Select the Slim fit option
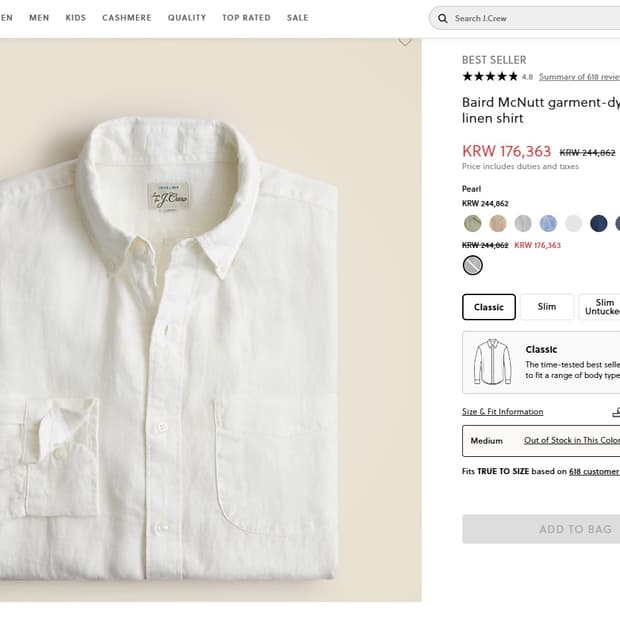The height and width of the screenshot is (620, 620). point(547,307)
